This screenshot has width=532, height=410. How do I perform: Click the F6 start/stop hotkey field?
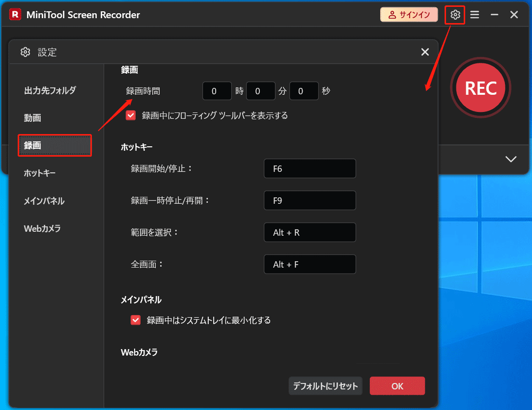click(x=310, y=168)
